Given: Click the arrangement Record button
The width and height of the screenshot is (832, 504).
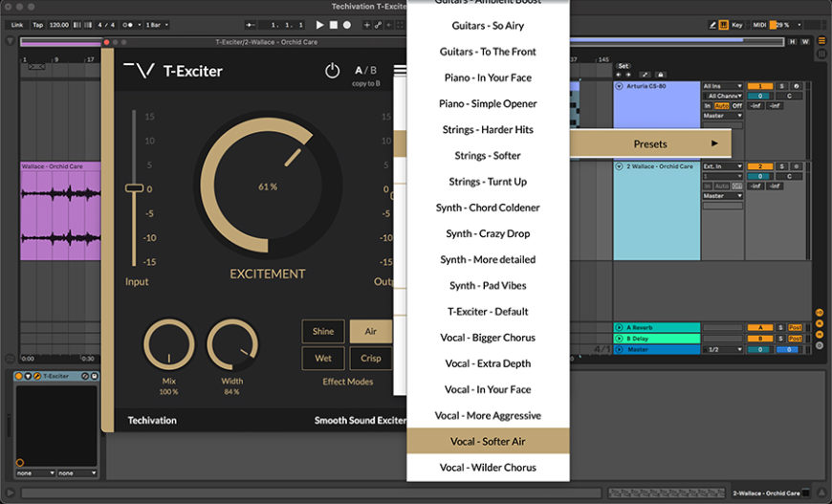Looking at the screenshot, I should (346, 25).
